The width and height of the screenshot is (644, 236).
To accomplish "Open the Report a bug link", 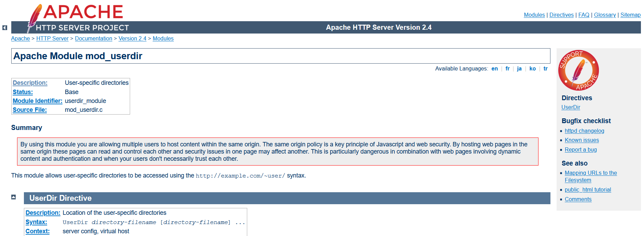I will point(580,149).
